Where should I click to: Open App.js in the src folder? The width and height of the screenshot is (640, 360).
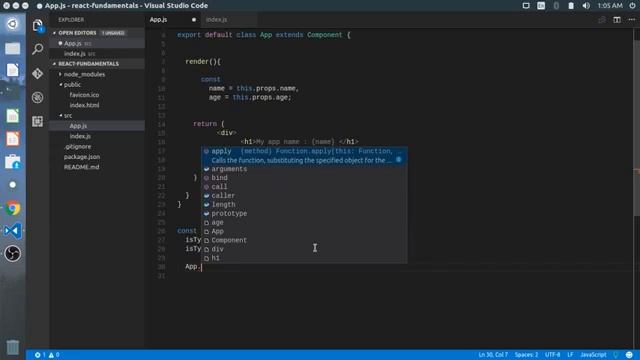click(x=98, y=126)
